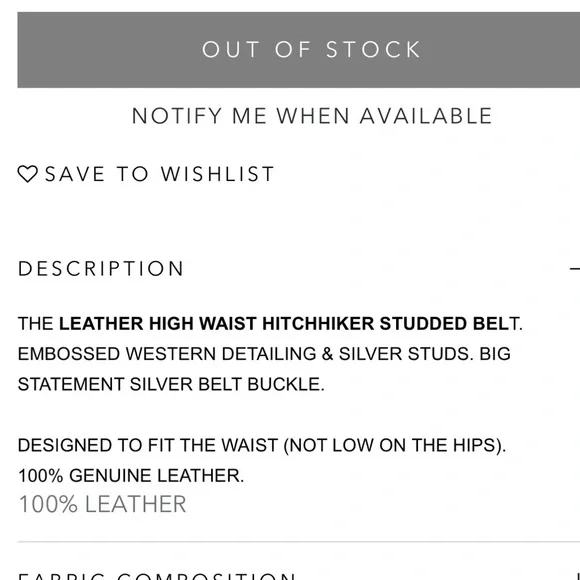Click the Silver Studs phrase in description
The height and width of the screenshot is (580, 580).
click(406, 354)
